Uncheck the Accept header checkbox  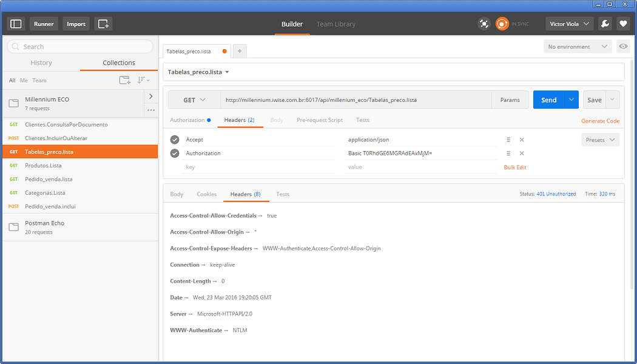pyautogui.click(x=175, y=140)
